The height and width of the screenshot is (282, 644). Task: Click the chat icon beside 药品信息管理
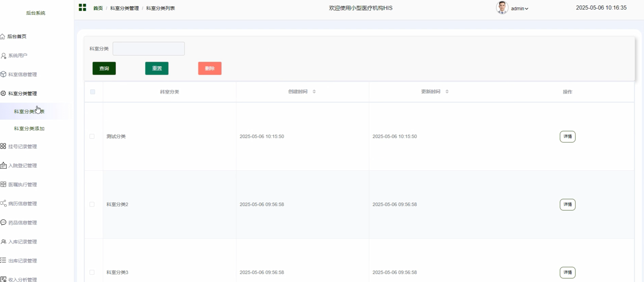[3, 222]
